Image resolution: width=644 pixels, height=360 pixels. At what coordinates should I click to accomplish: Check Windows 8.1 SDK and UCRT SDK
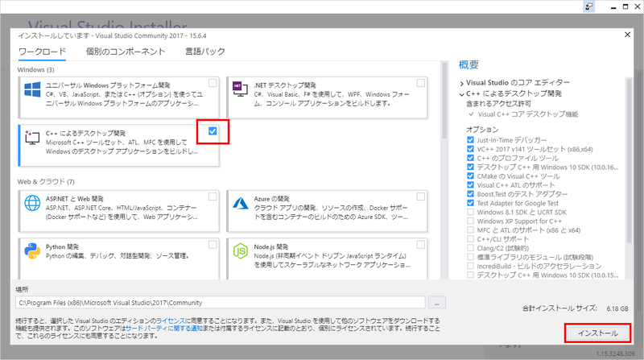pyautogui.click(x=470, y=212)
